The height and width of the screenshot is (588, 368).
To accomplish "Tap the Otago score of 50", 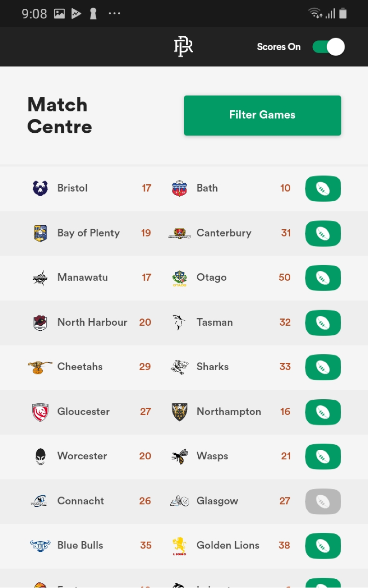I will (x=285, y=277).
